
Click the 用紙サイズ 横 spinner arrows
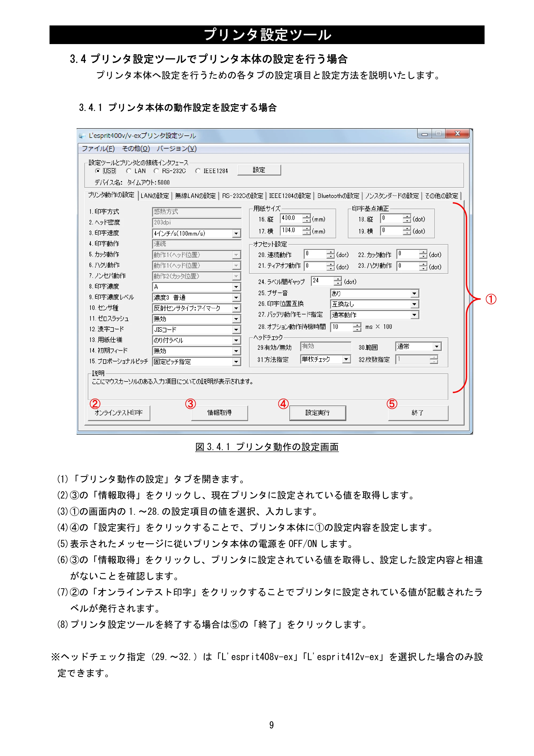point(307,230)
